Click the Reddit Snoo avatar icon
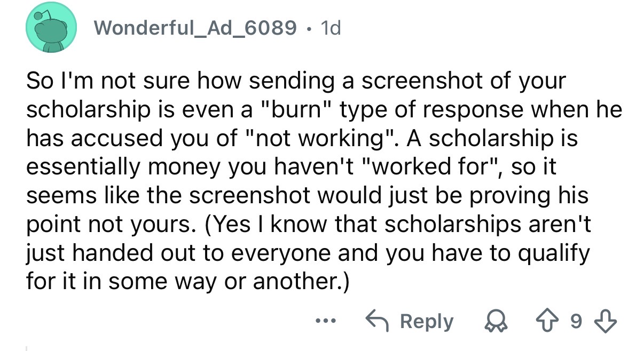This screenshot has width=644, height=351. coord(50,29)
